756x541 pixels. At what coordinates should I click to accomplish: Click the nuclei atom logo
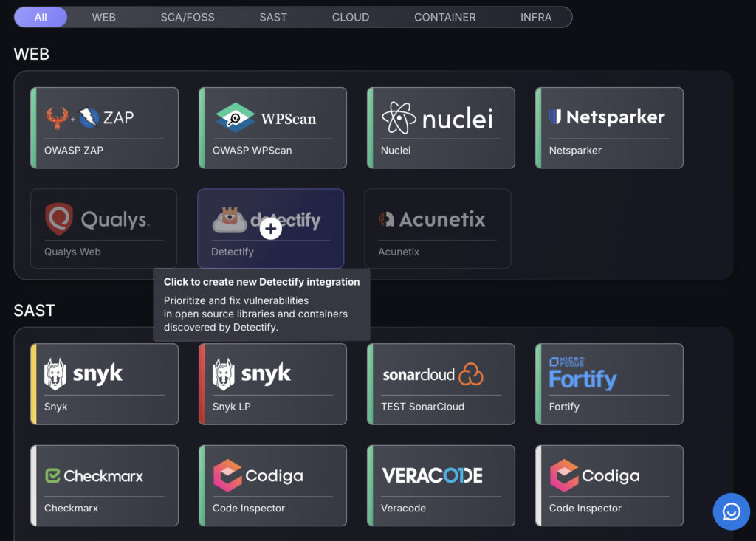click(399, 117)
